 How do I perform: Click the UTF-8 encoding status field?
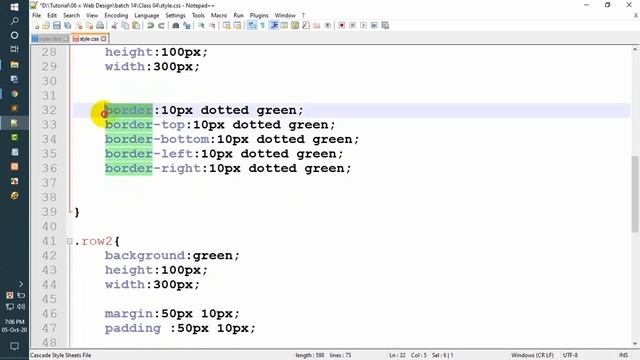pyautogui.click(x=570, y=355)
